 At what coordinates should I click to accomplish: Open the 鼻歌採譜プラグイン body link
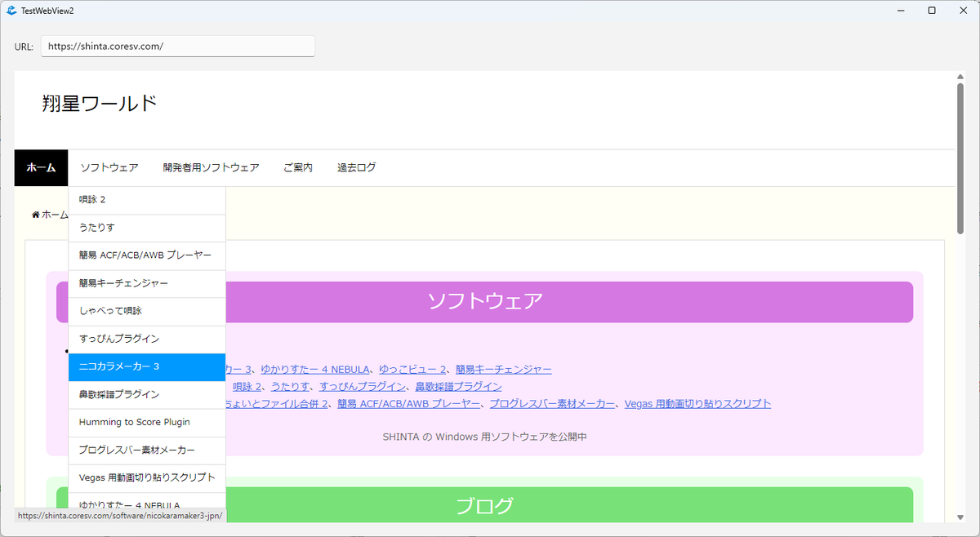tap(458, 387)
